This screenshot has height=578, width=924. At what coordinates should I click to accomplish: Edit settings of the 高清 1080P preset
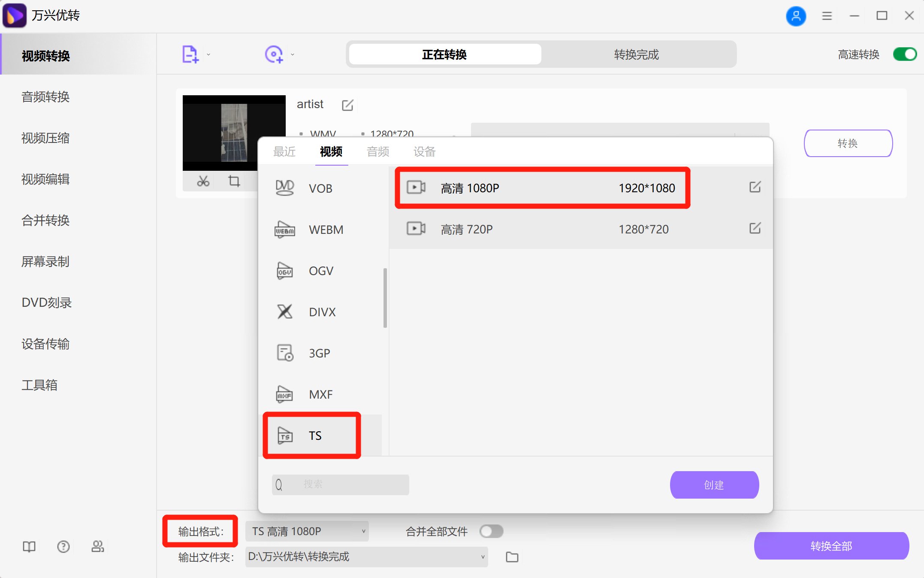(x=755, y=187)
